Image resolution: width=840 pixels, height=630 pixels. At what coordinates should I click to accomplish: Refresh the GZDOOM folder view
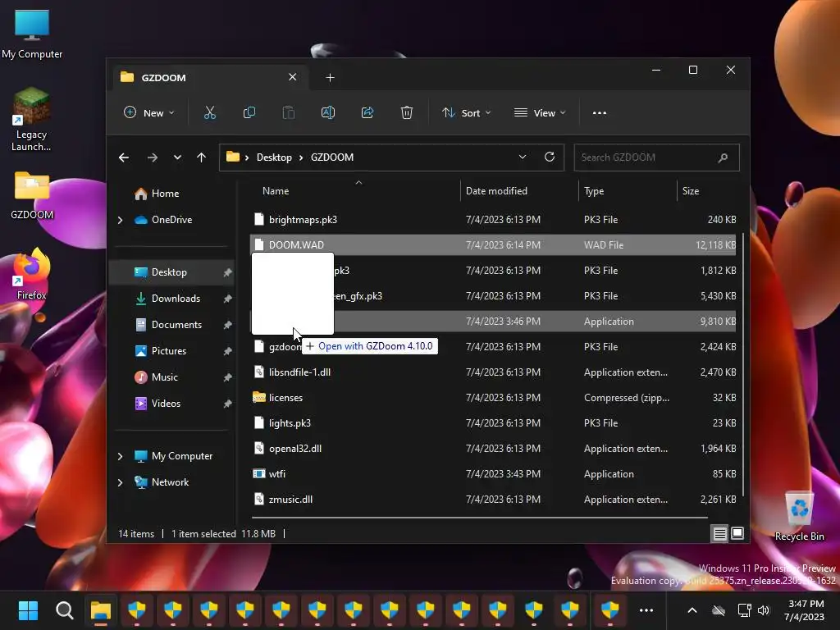[x=550, y=157]
